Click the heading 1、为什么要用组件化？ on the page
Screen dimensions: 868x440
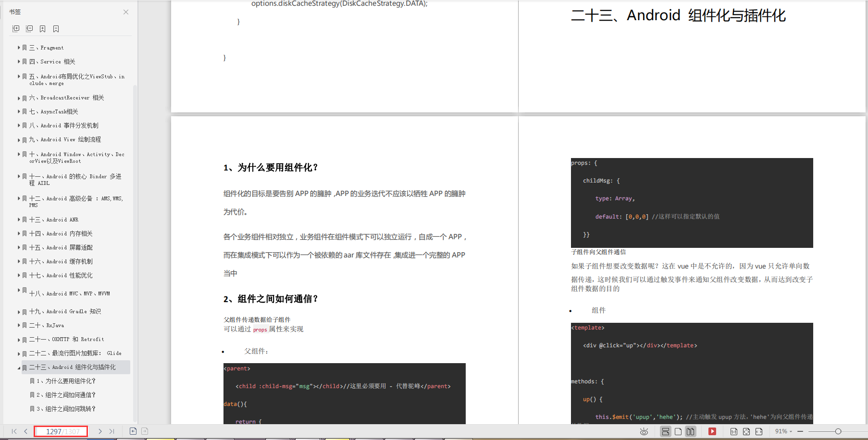tap(271, 168)
